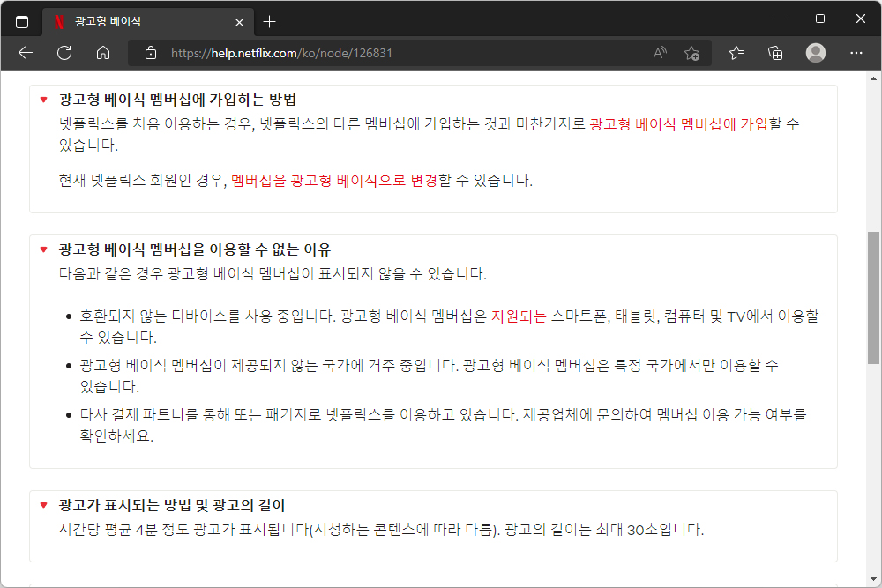This screenshot has height=588, width=882.
Task: Open the tab actions menu
Action: (x=22, y=22)
